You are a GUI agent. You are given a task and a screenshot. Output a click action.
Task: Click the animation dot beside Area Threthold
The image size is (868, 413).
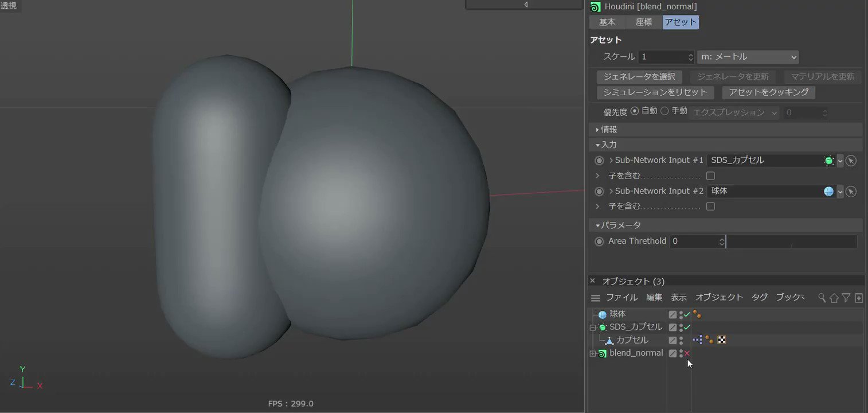(599, 241)
